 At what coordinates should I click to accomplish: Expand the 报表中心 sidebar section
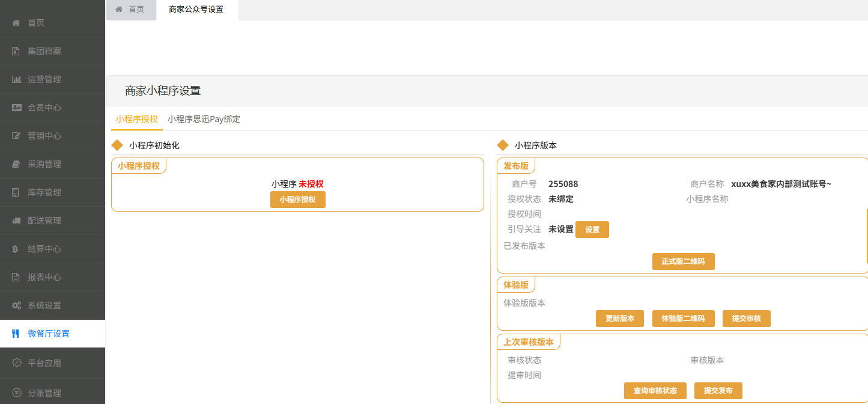tap(44, 277)
